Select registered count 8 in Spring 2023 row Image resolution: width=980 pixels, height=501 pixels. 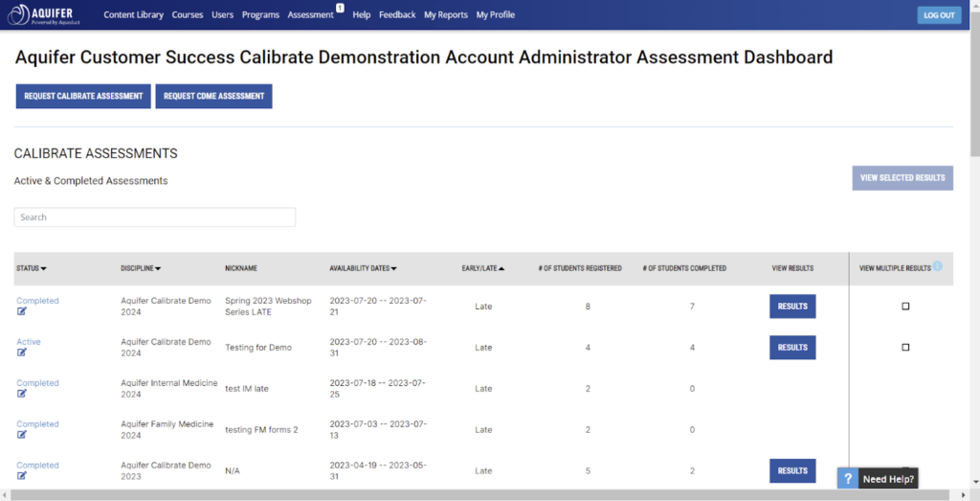click(588, 307)
